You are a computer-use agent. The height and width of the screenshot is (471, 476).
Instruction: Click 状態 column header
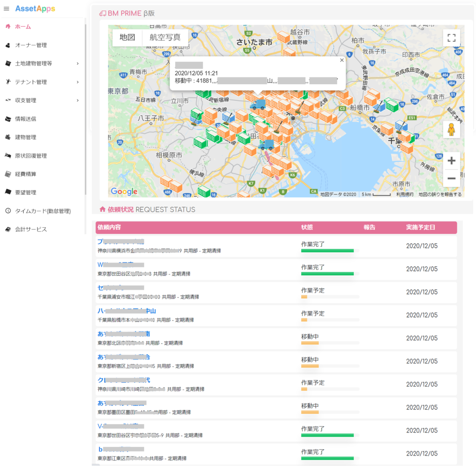tap(307, 227)
